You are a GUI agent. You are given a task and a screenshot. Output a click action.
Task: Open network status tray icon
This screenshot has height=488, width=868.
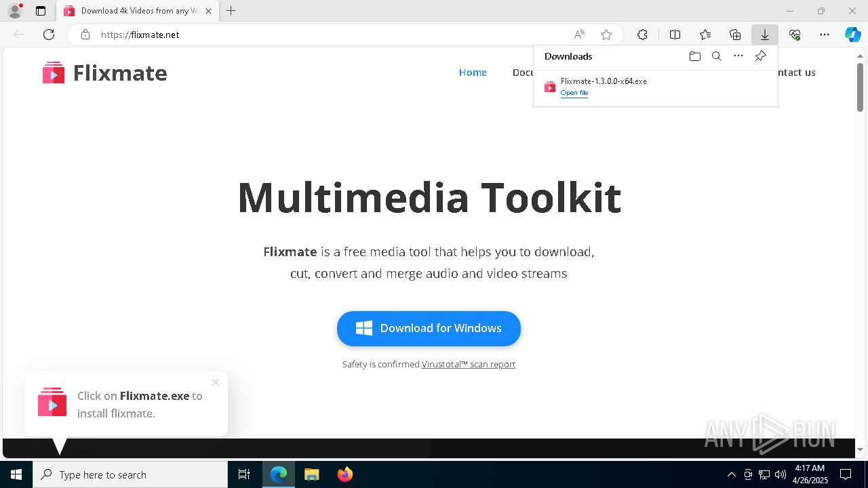[x=764, y=474]
